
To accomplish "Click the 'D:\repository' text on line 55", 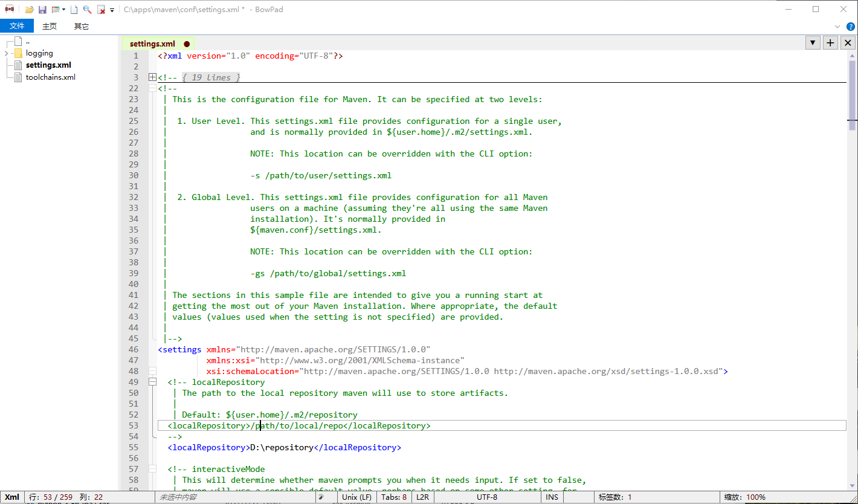I will 282,447.
